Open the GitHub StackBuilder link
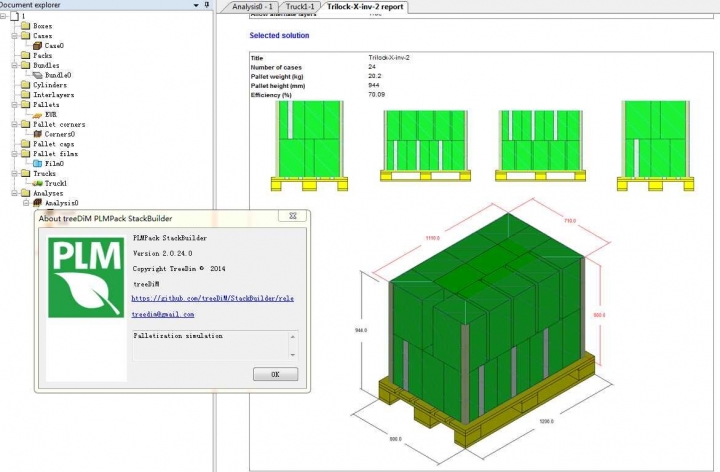The height and width of the screenshot is (472, 720). pos(212,298)
